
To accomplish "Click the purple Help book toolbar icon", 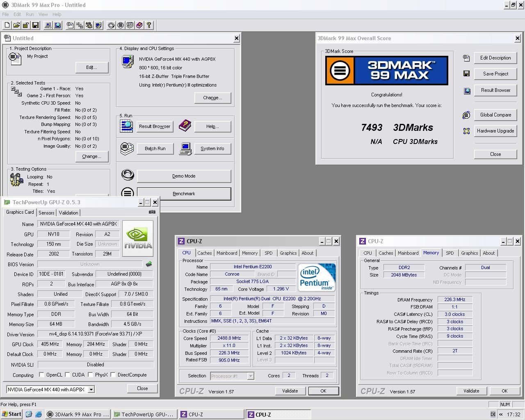I will click(139, 25).
